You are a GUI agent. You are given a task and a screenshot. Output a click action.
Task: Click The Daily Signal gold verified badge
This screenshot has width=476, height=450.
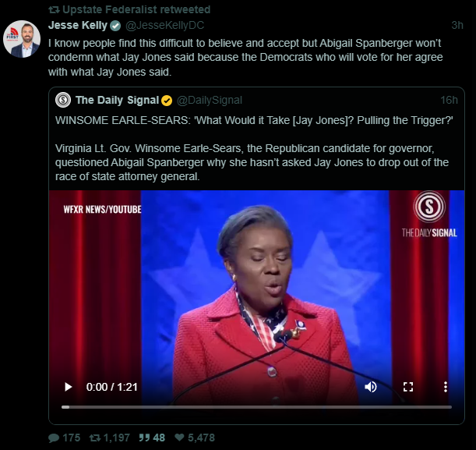pyautogui.click(x=166, y=100)
